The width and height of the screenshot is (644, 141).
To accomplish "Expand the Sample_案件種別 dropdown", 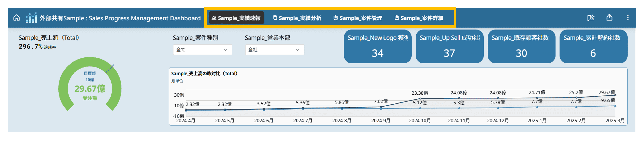I will (x=202, y=50).
